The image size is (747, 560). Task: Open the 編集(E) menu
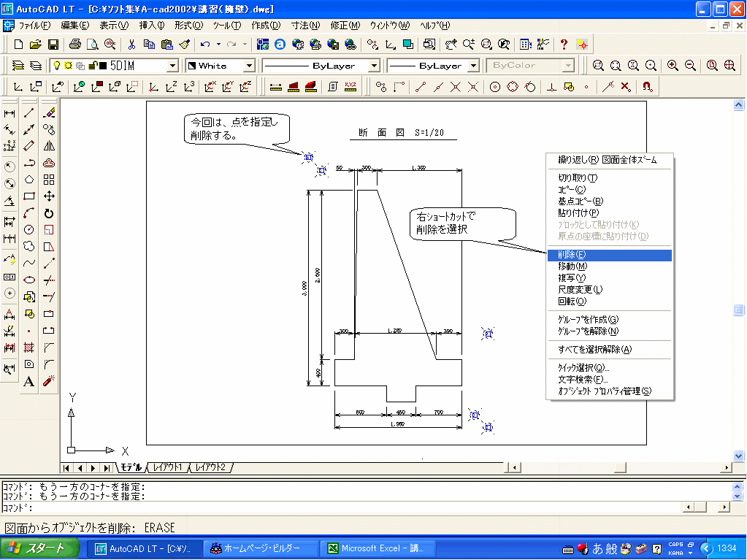click(74, 26)
